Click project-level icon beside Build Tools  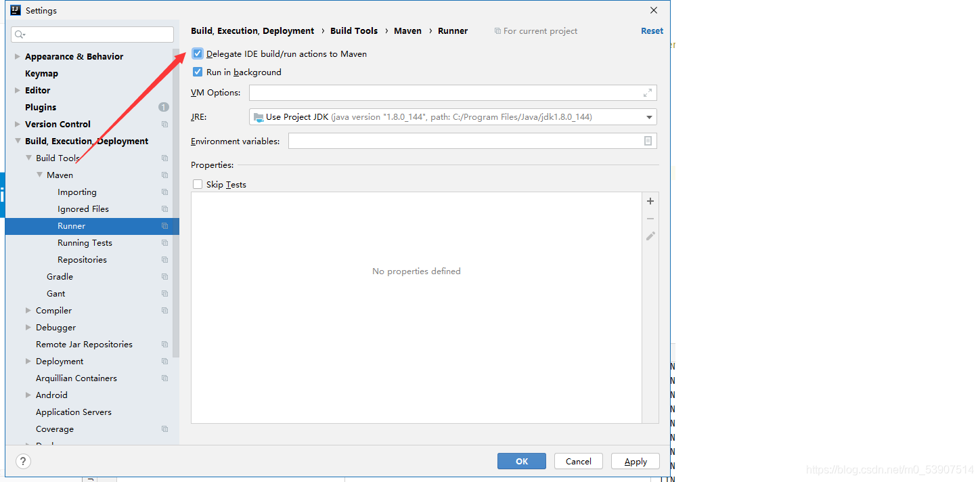[x=164, y=158]
